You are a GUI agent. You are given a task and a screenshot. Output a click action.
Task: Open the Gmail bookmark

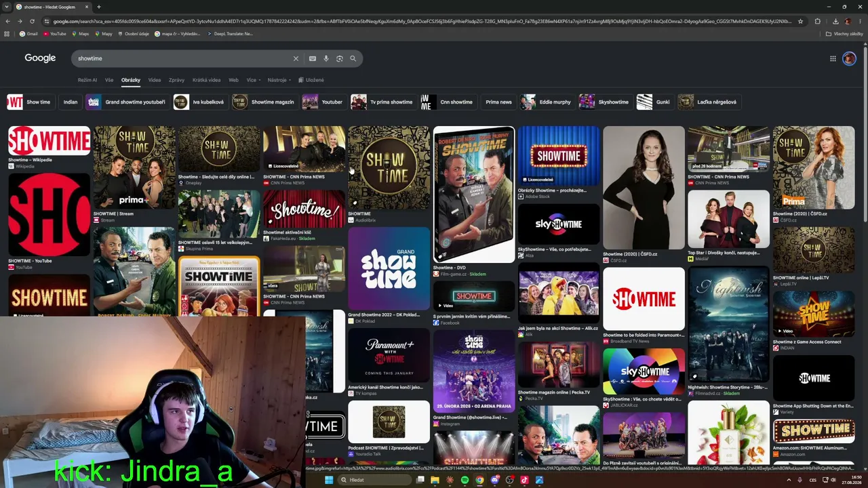[28, 33]
